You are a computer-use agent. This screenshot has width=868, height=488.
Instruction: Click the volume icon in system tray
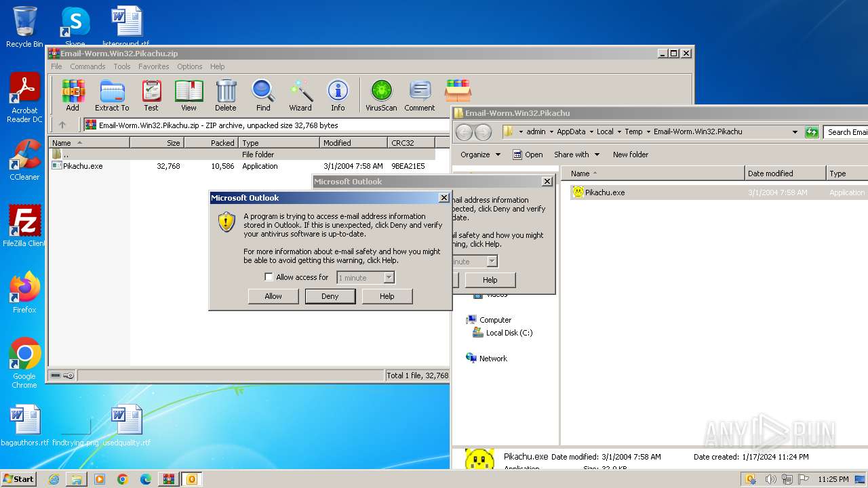tap(770, 479)
